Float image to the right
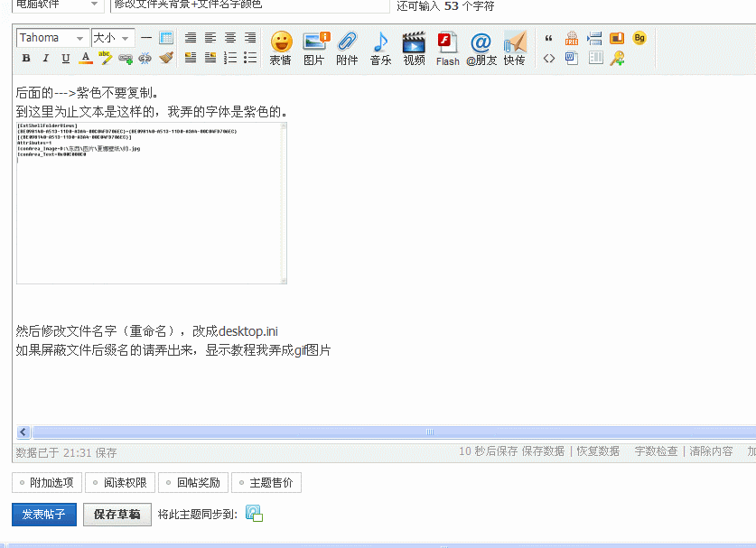 [x=210, y=58]
